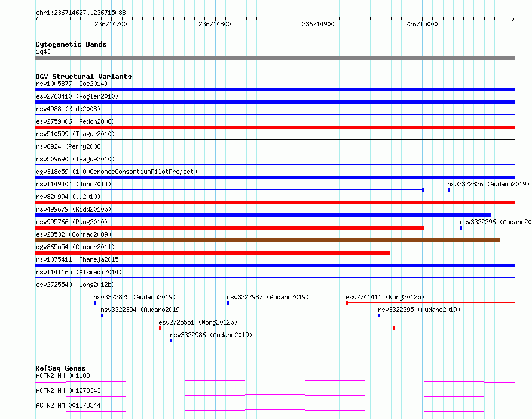Screen dimensions: 532x419
Task: Click ruler position 236714700
Action: point(111,24)
